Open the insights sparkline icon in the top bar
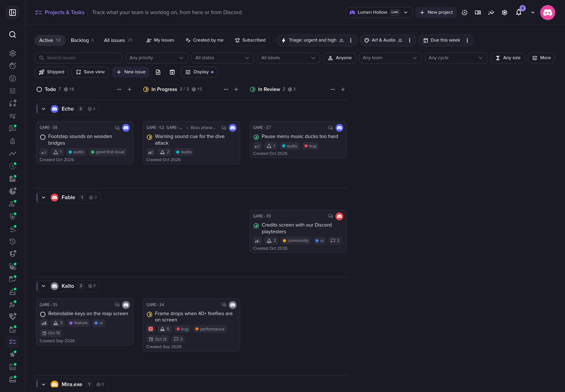The image size is (565, 392). click(491, 13)
